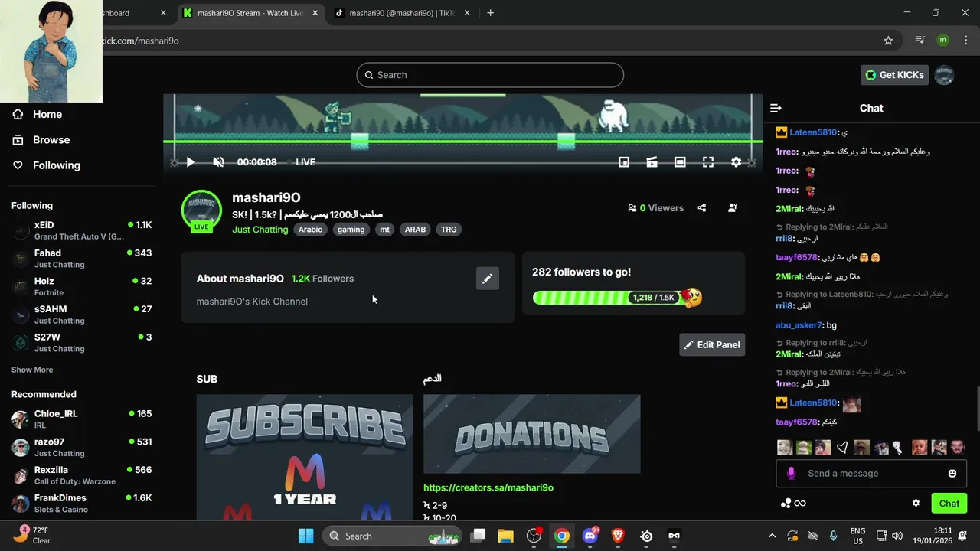Open FrankDimes' Slots & Casino stream
This screenshot has height=551, width=980.
pyautogui.click(x=81, y=504)
